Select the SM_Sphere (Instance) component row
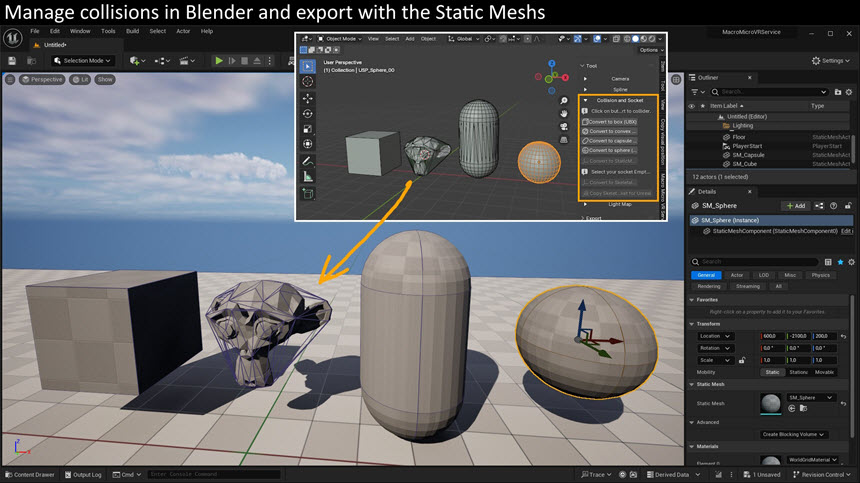 [771, 220]
